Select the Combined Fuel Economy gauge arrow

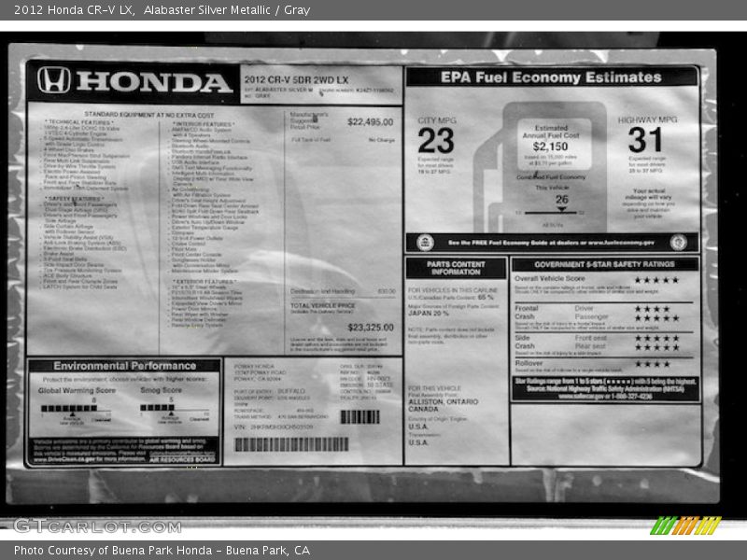coord(562,207)
